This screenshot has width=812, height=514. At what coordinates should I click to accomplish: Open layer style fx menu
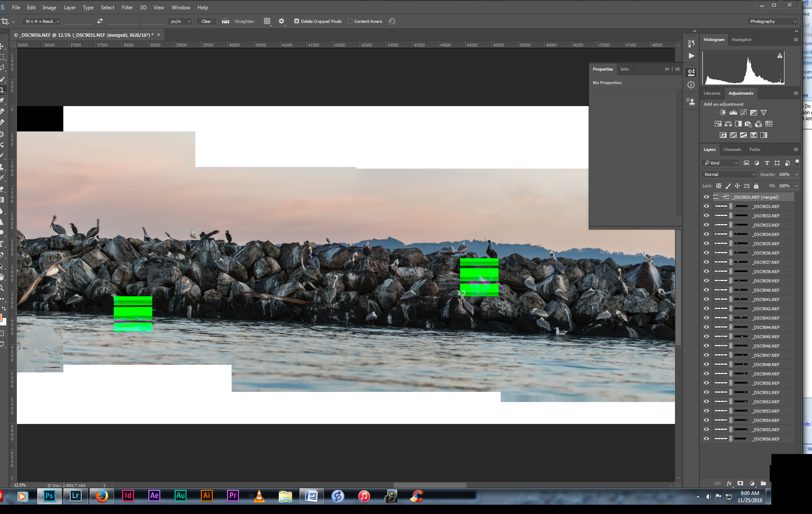(729, 483)
